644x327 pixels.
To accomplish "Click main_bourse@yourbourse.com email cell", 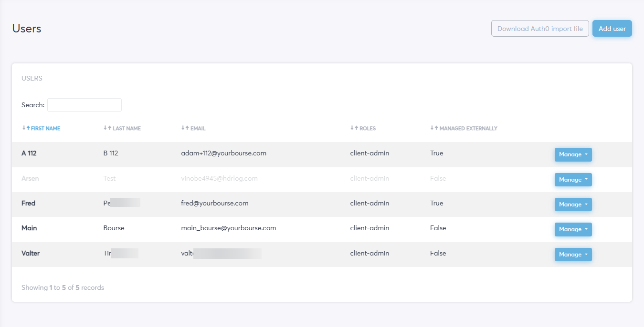I will click(x=228, y=228).
